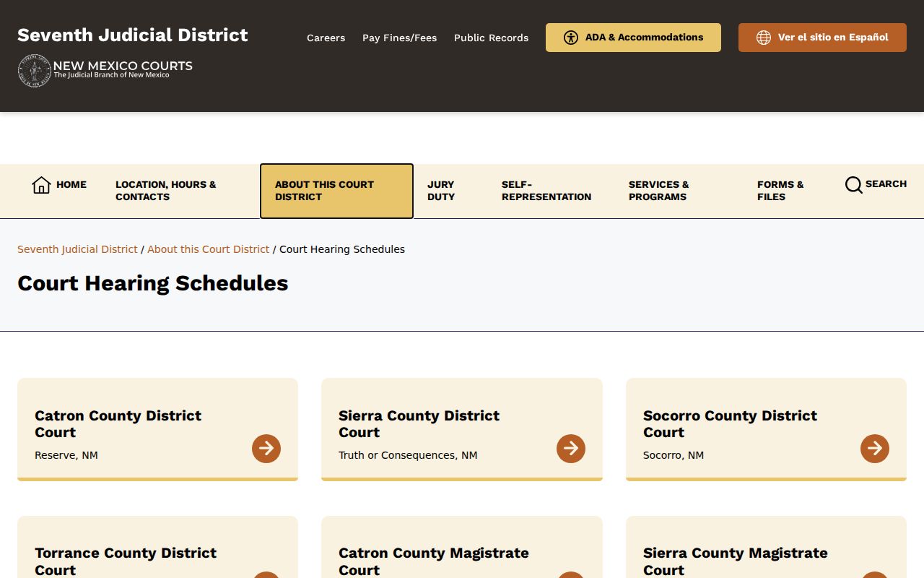Click the globe language icon
This screenshot has height=578, width=924.
[x=764, y=38]
